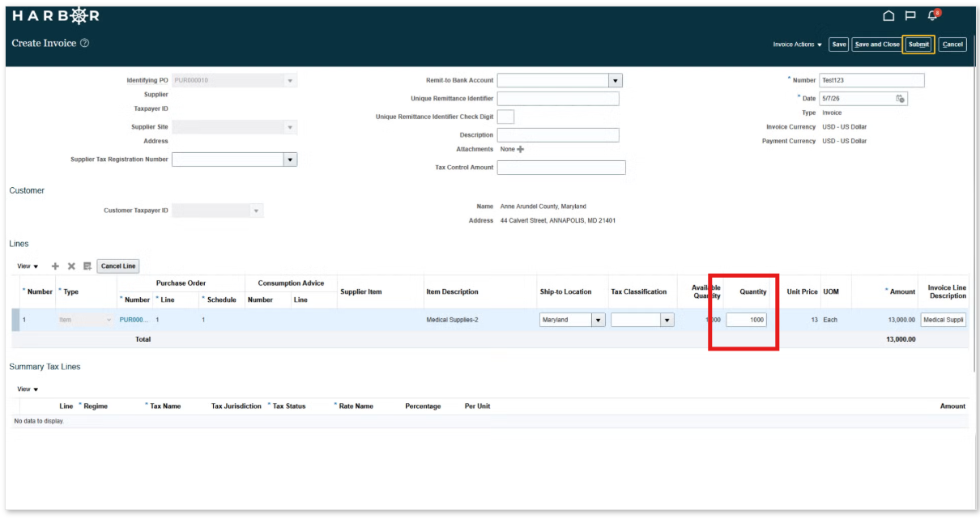Add an attachment with plus icon
This screenshot has height=523, width=980.
click(521, 149)
